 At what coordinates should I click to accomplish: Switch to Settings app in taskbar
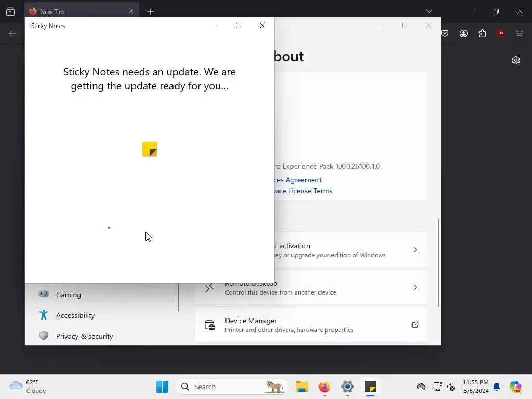tap(348, 387)
